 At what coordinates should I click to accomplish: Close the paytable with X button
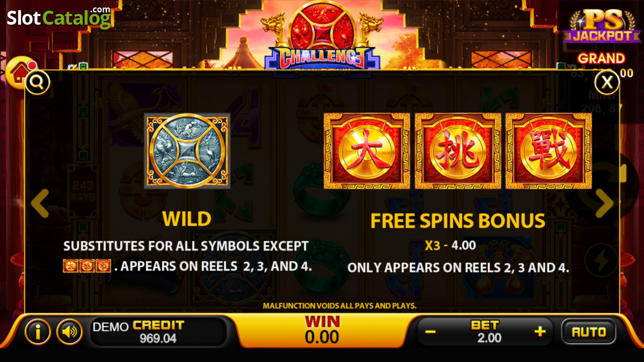point(606,82)
